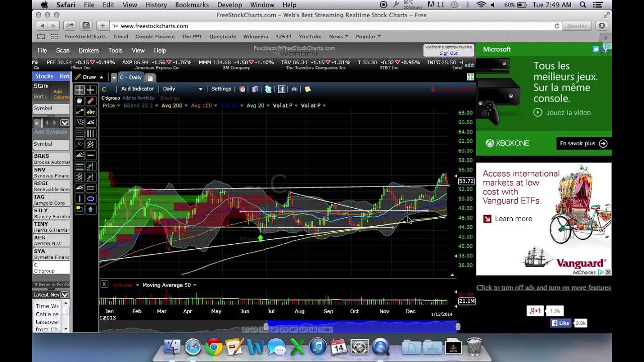This screenshot has height=362, width=644.
Task: Open Spotlight search in menu bar
Action: pos(583,5)
